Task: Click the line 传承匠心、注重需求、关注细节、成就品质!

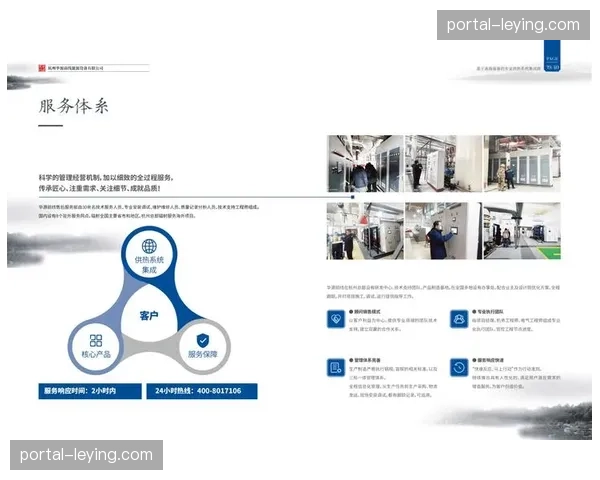Action: [99, 188]
